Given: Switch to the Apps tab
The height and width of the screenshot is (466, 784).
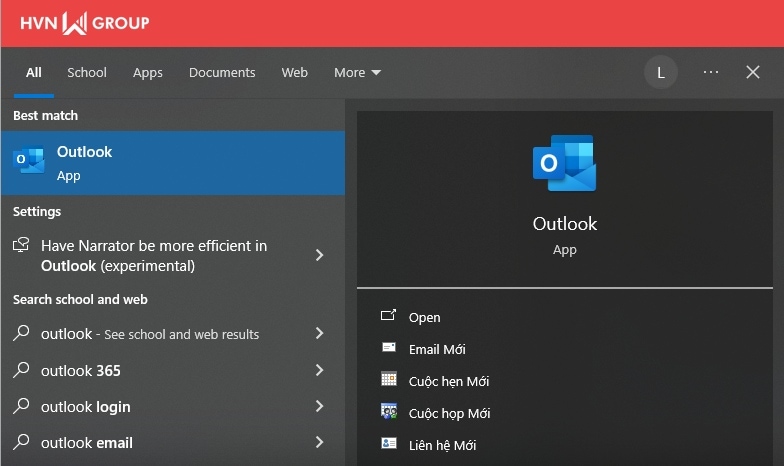Looking at the screenshot, I should coord(148,72).
